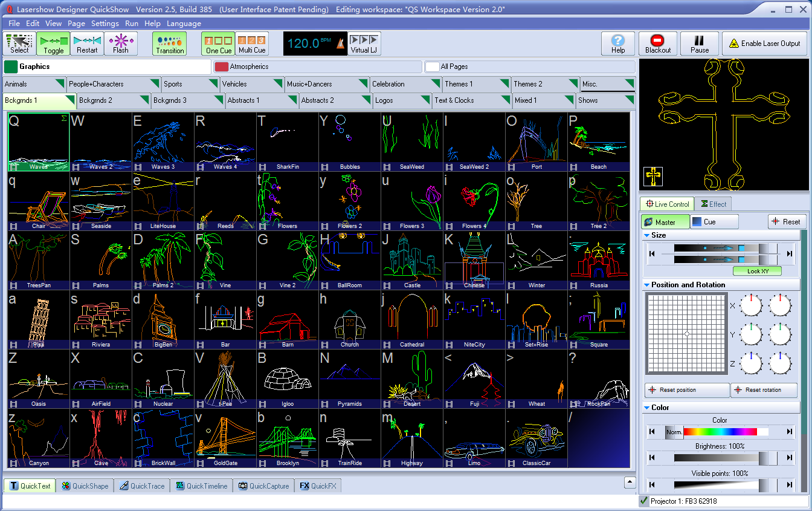
Task: Trigger the ClassicCar cue
Action: click(x=536, y=438)
